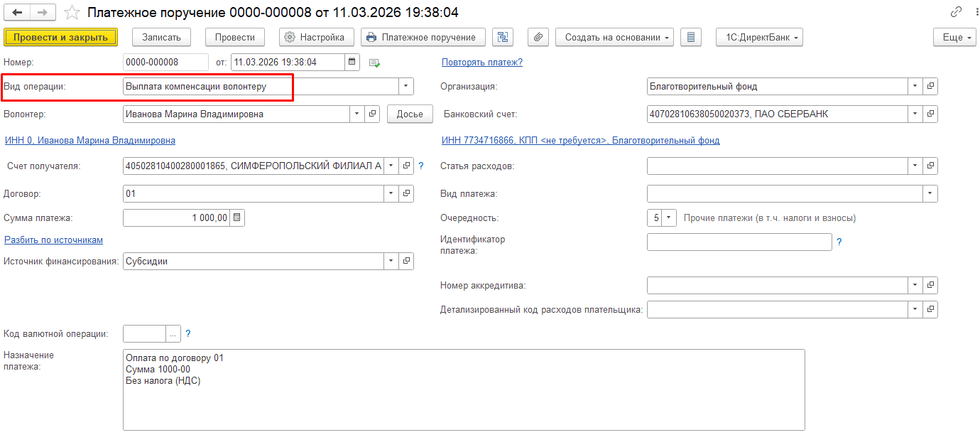The width and height of the screenshot is (980, 435).
Task: Expand the Вид операции dropdown
Action: (405, 87)
